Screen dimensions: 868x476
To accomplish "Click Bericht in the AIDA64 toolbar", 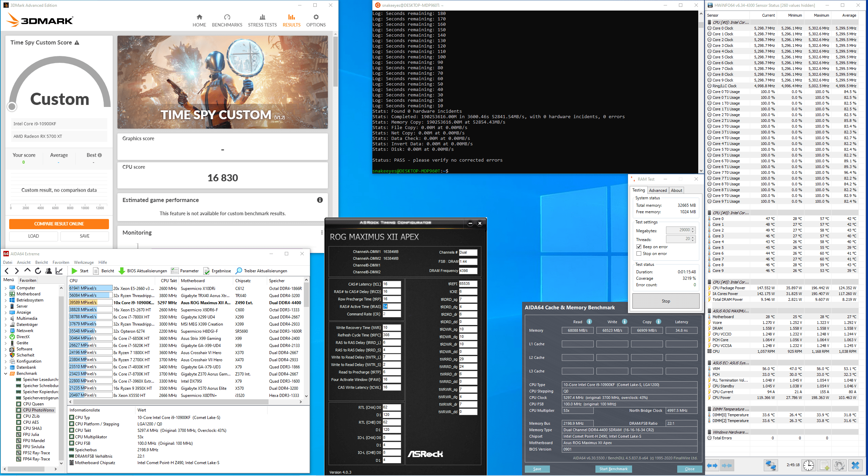I will point(104,271).
